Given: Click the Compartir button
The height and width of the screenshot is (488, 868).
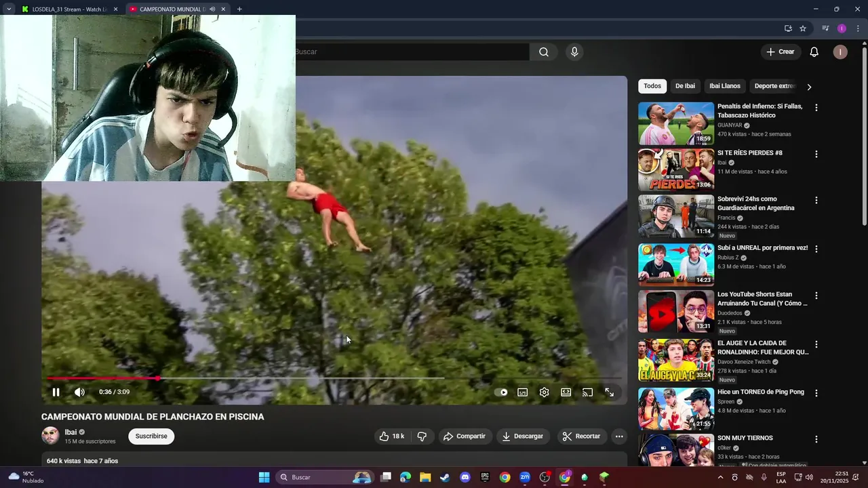Looking at the screenshot, I should (465, 436).
